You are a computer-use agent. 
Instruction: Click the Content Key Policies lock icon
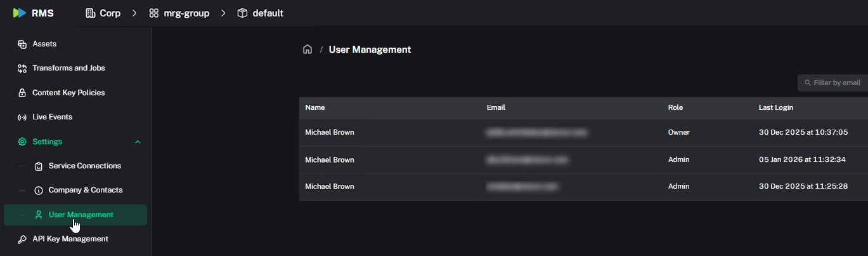point(22,93)
